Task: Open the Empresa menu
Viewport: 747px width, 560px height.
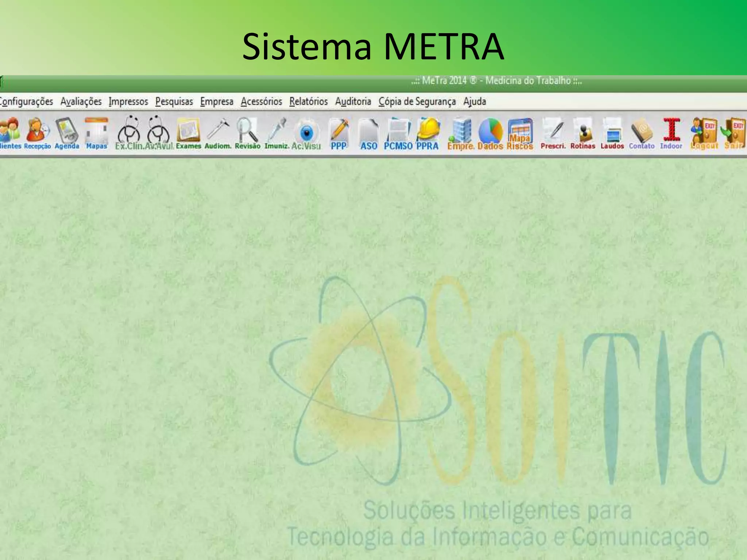Action: pyautogui.click(x=217, y=102)
